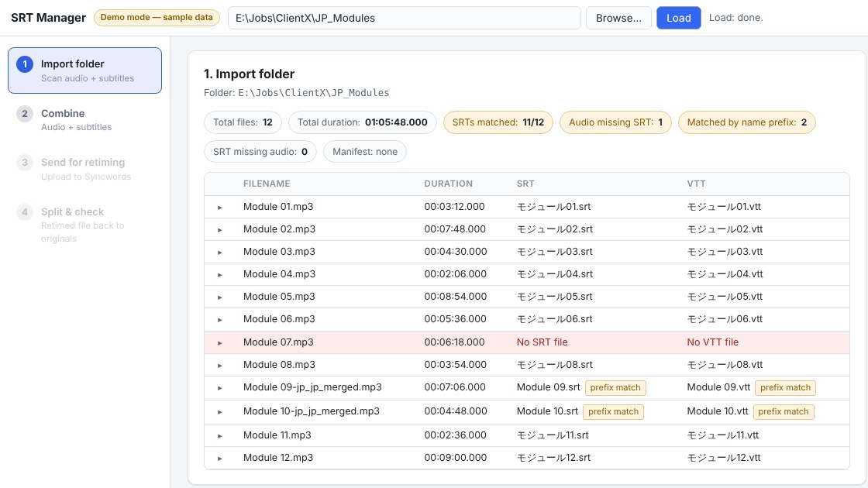The image size is (868, 488).
Task: Click the DURATION column header
Action: coord(449,184)
